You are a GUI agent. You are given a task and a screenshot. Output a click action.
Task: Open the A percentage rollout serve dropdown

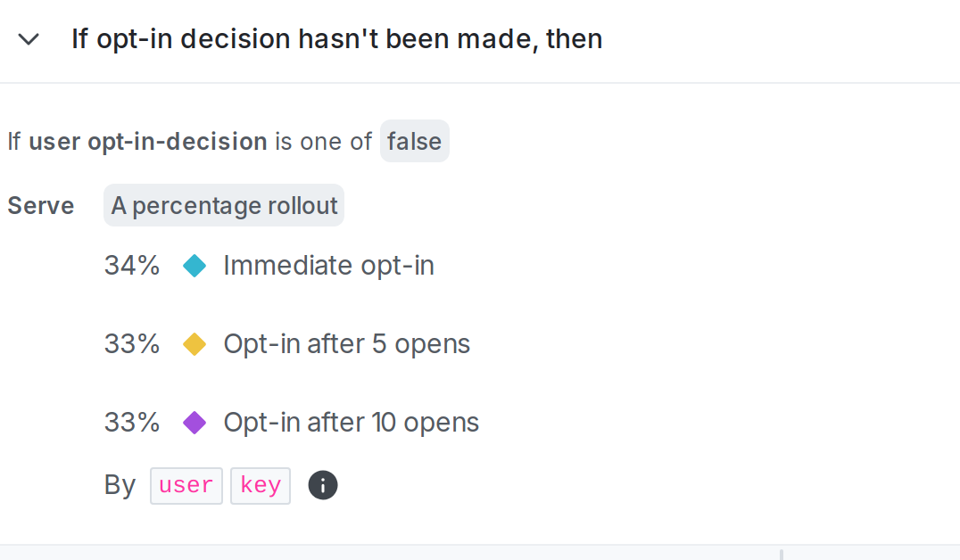[x=223, y=205]
